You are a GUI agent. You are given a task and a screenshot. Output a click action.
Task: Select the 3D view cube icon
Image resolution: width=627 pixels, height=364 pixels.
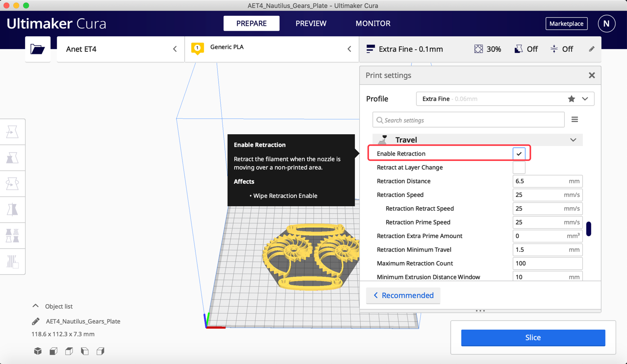click(38, 351)
